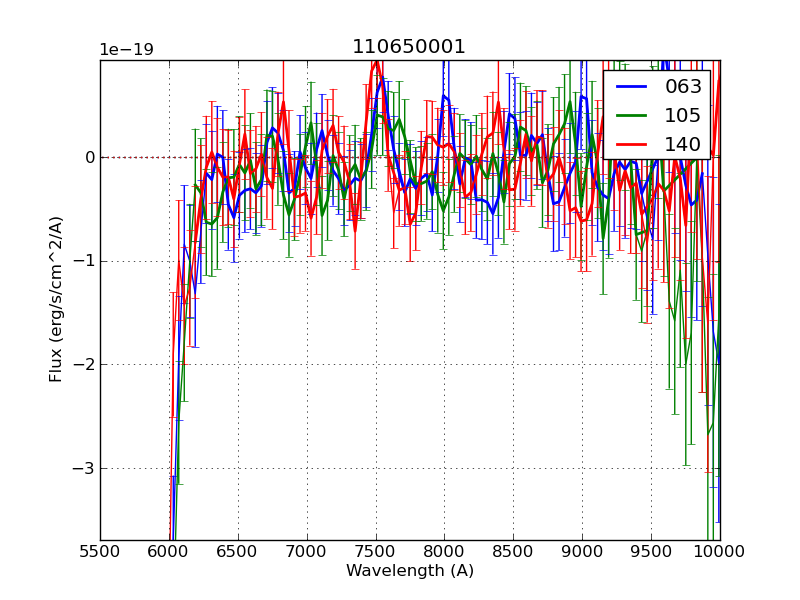Click the 1e-19 exponent label
This screenshot has height=600, width=800.
tap(126, 50)
